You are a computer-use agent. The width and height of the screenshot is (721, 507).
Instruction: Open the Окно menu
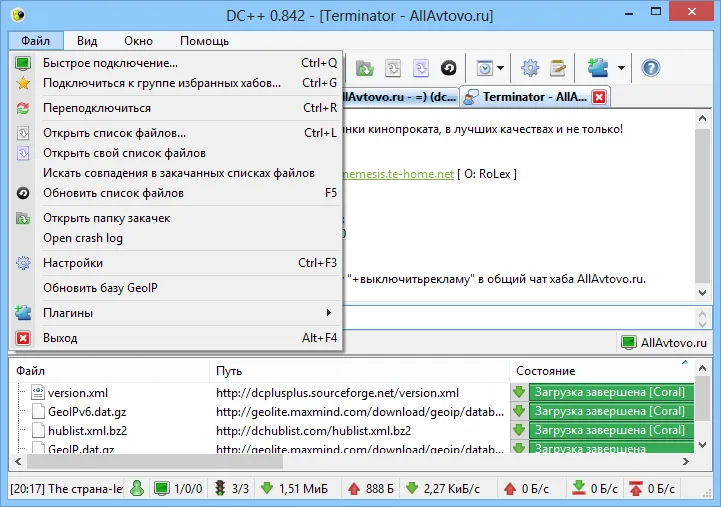pyautogui.click(x=138, y=41)
